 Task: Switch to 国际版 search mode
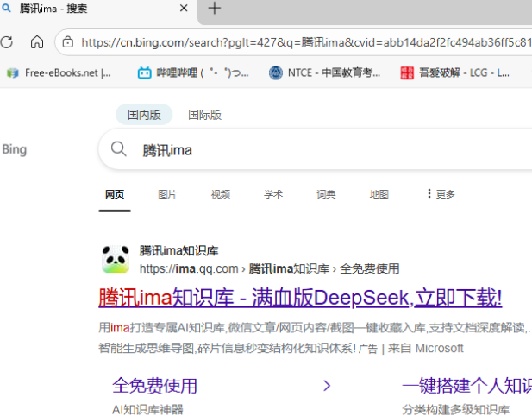click(x=204, y=115)
